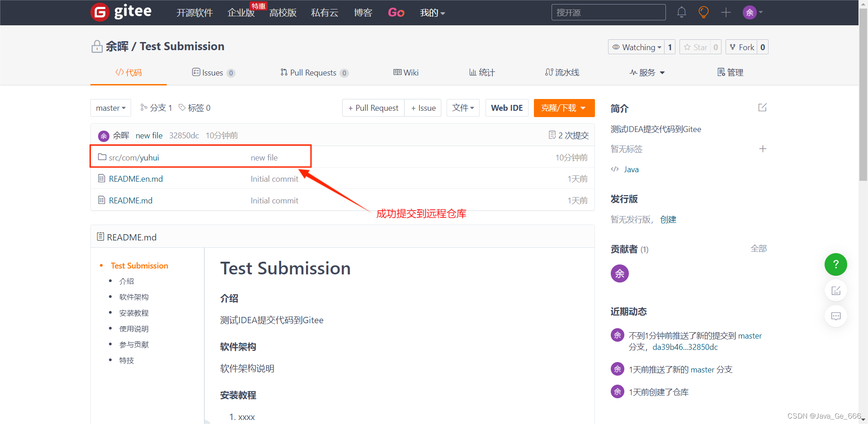Click the Fork button

pos(741,47)
